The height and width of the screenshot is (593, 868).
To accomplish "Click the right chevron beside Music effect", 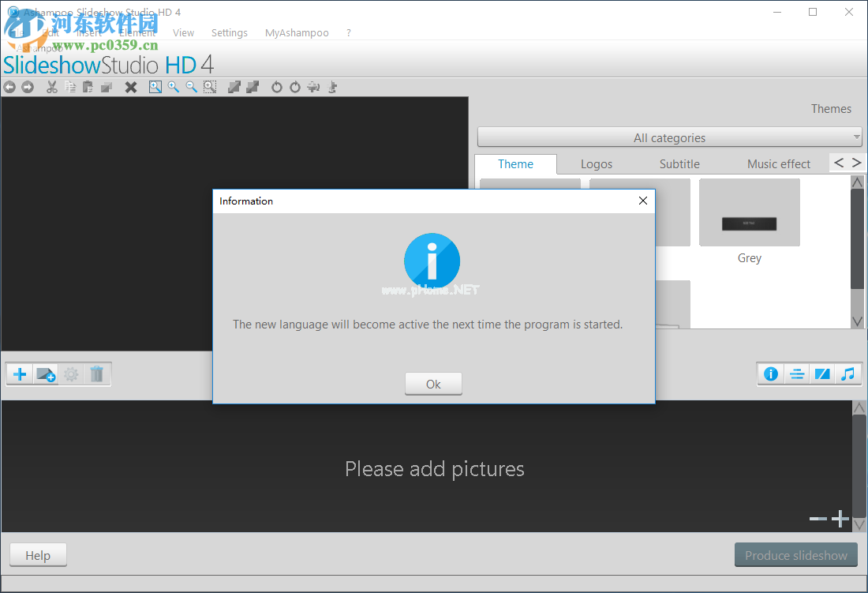I will click(856, 163).
